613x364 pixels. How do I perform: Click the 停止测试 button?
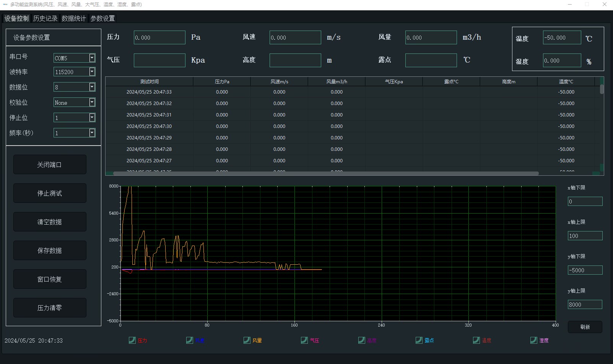coord(50,193)
